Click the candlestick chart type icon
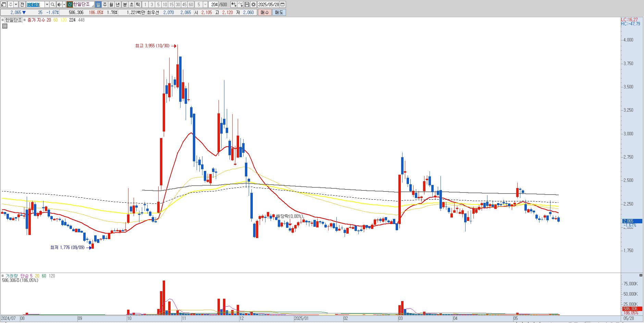 (x=234, y=4)
